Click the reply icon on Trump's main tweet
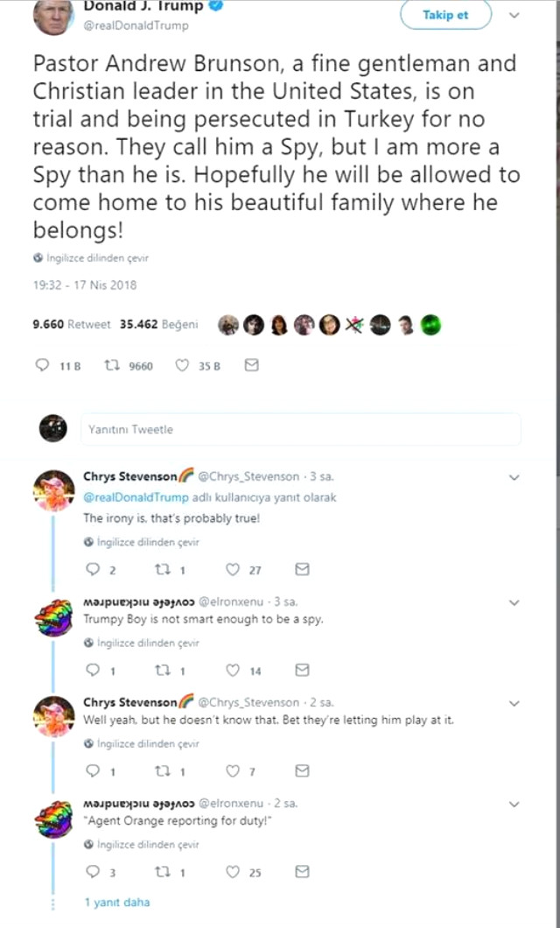Image resolution: width=560 pixels, height=928 pixels. 42,366
